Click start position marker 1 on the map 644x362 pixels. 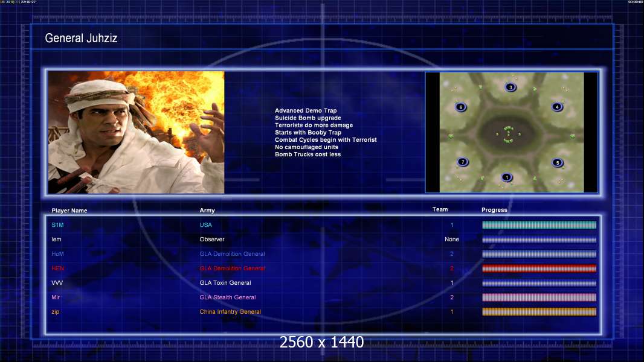507,177
